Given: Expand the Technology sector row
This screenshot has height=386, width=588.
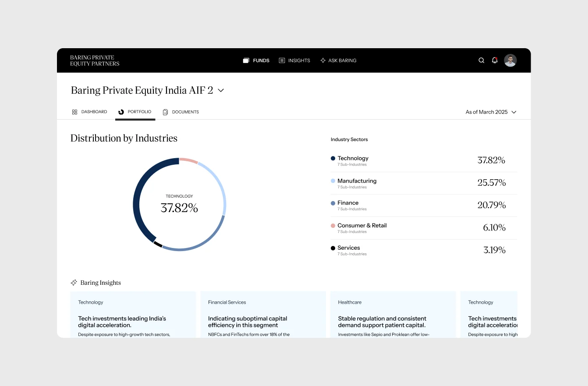Looking at the screenshot, I should pos(424,161).
